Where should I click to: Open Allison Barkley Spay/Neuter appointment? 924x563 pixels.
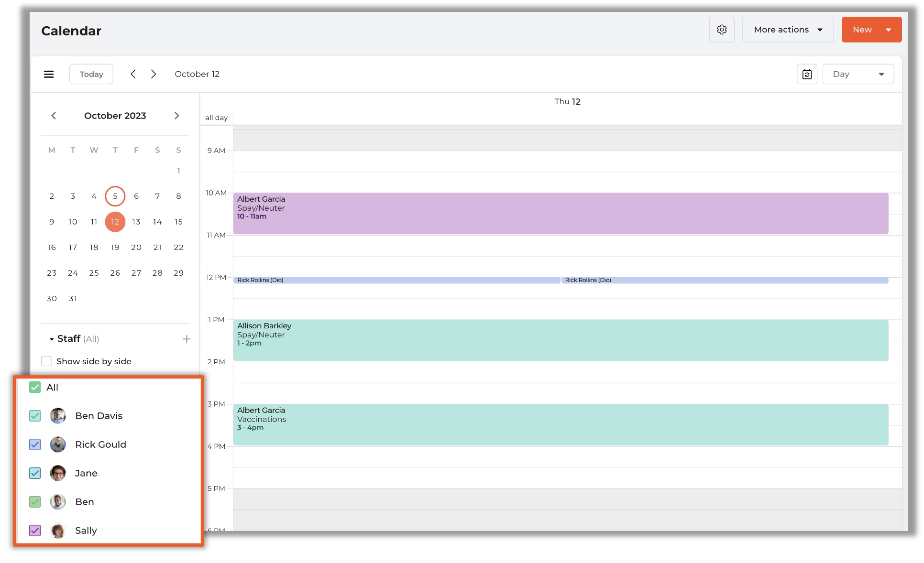560,340
